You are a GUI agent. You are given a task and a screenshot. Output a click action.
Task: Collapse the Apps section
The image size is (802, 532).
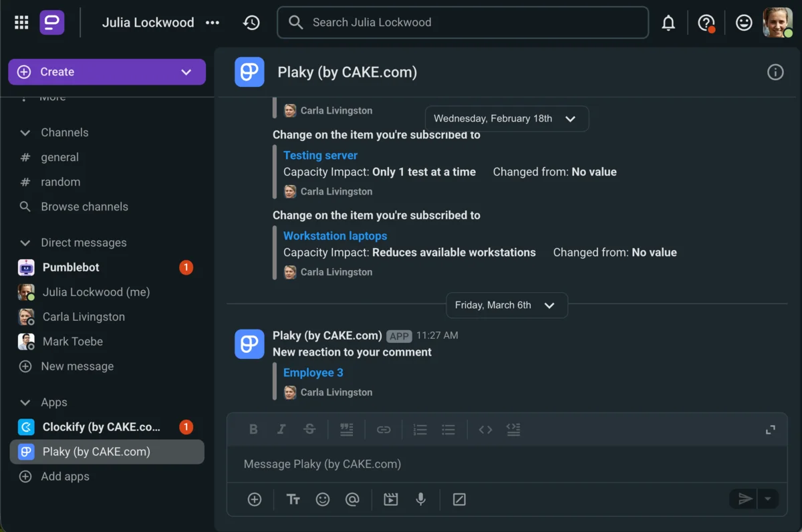(x=25, y=403)
